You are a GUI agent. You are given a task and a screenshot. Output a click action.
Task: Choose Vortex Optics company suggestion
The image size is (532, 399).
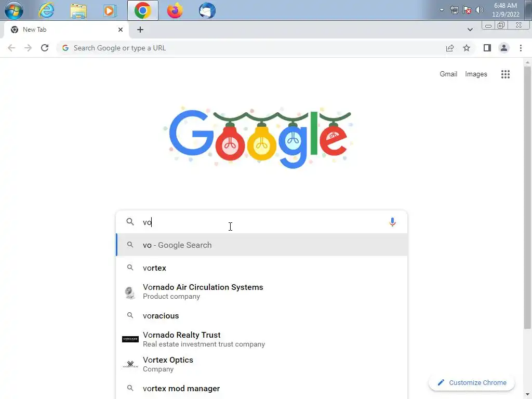[262, 364]
